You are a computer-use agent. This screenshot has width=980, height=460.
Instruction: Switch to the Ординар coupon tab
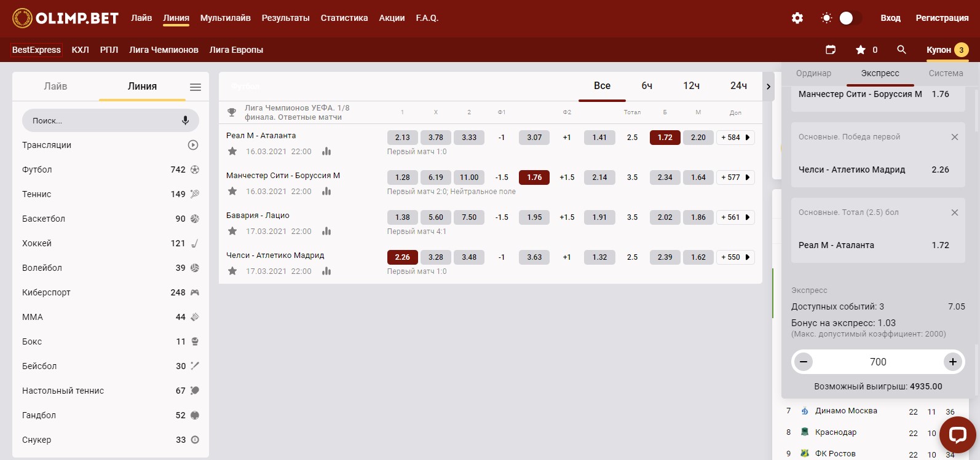click(x=813, y=73)
